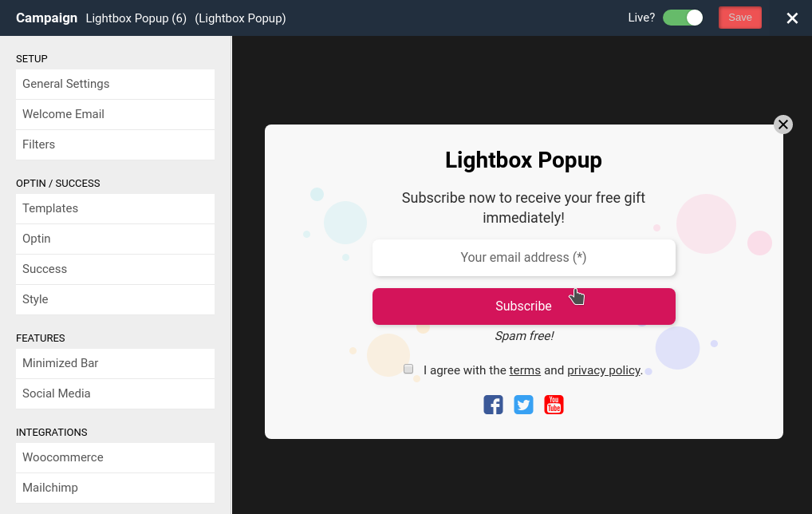Open General Settings
812x514 pixels.
click(x=115, y=84)
